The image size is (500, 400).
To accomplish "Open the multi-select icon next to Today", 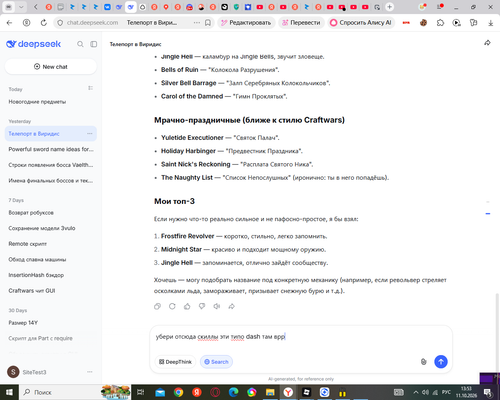I will tap(90, 88).
